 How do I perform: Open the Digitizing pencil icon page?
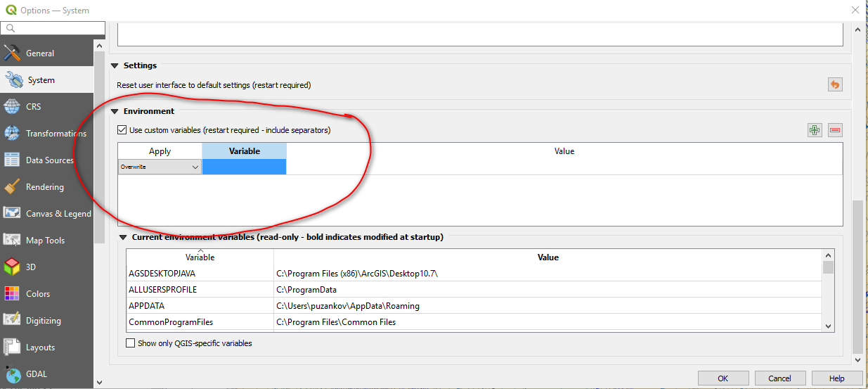click(12, 321)
